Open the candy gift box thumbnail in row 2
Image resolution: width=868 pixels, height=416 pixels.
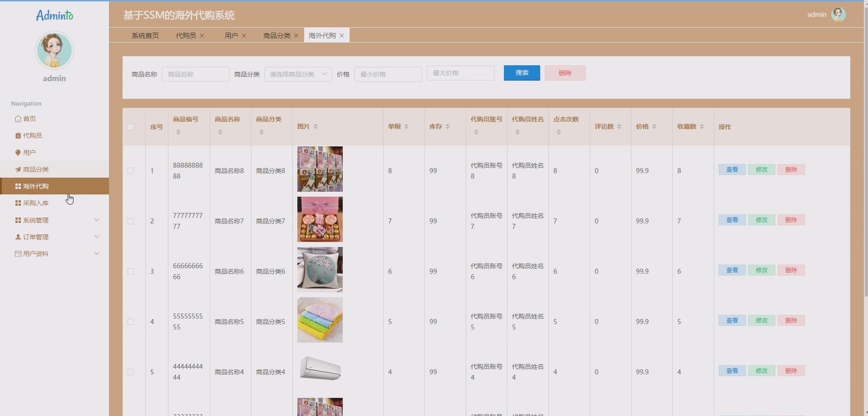[x=320, y=219]
